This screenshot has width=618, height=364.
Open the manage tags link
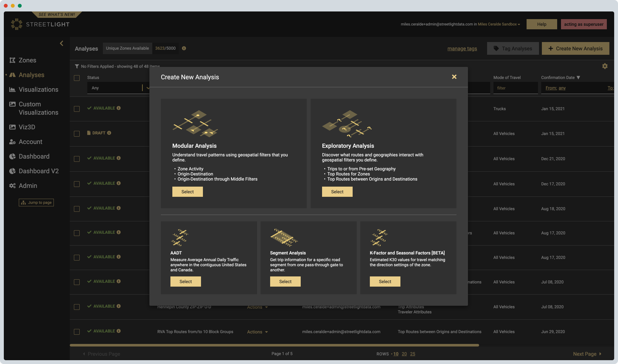point(462,48)
